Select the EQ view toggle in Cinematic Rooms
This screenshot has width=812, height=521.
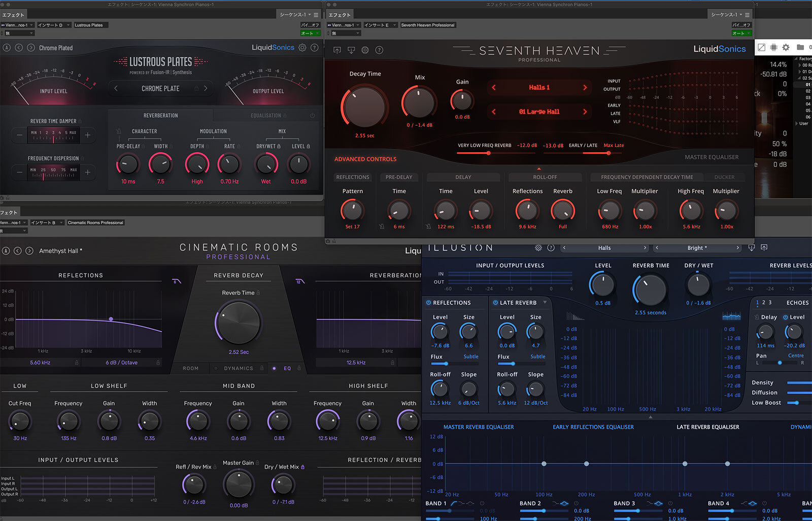pos(287,368)
